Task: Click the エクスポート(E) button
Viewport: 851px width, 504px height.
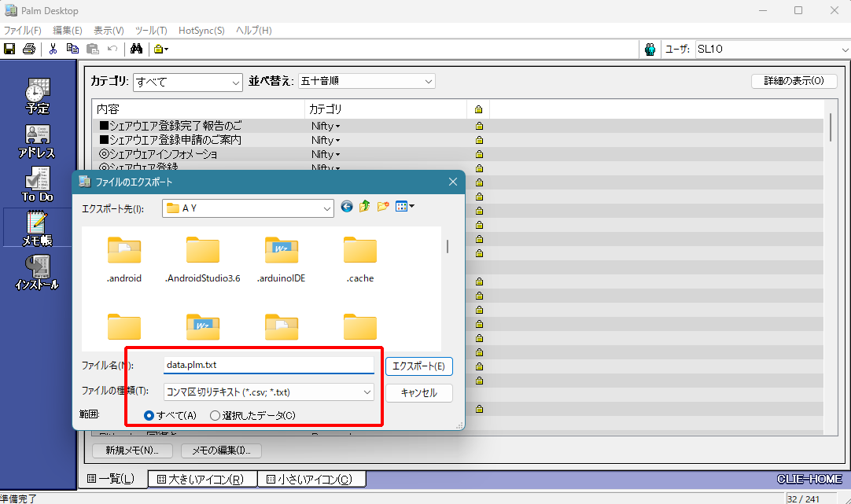Action: pyautogui.click(x=419, y=366)
